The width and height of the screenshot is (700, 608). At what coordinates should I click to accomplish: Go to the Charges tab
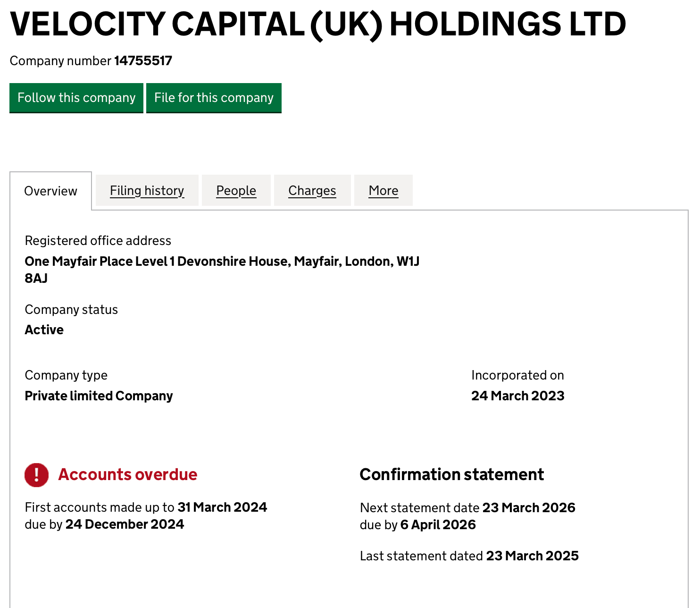[312, 191]
